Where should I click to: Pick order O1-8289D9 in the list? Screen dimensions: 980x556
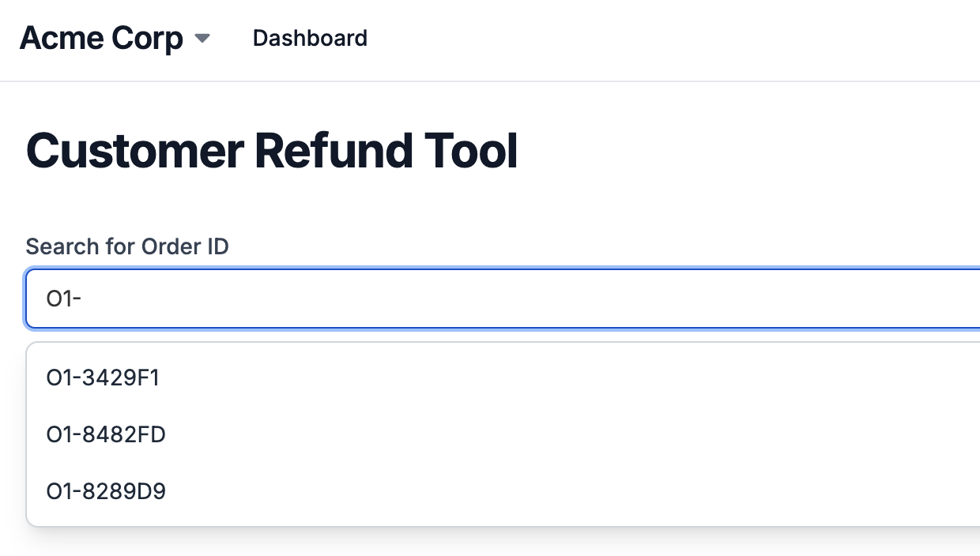(x=106, y=491)
